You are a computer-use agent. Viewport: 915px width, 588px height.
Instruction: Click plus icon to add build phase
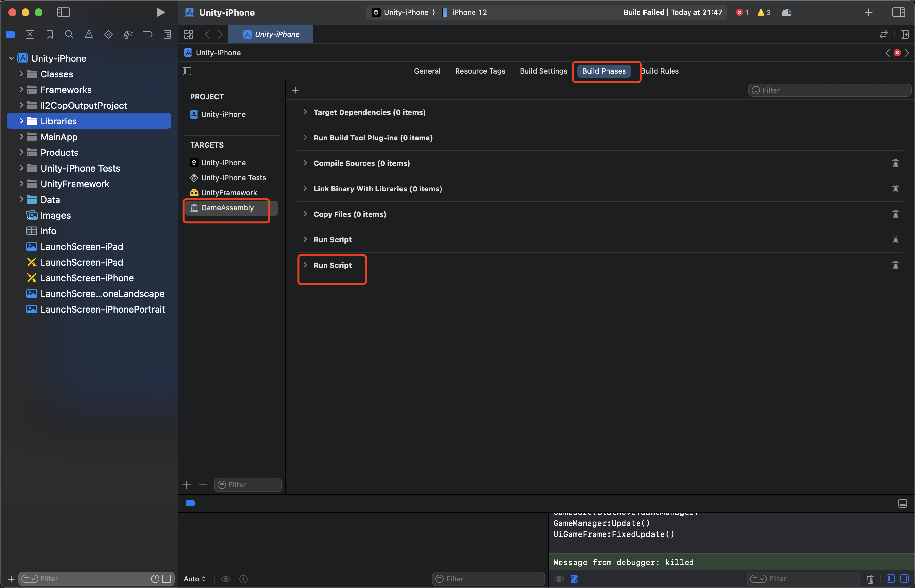click(295, 90)
